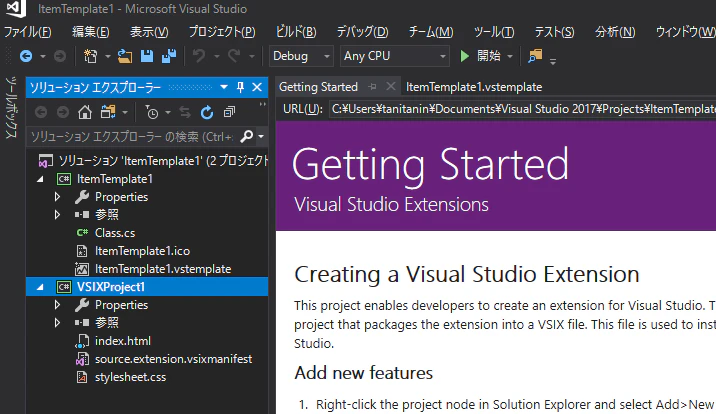The image size is (716, 414).
Task: Open the ツール(T) menu
Action: [x=494, y=32]
